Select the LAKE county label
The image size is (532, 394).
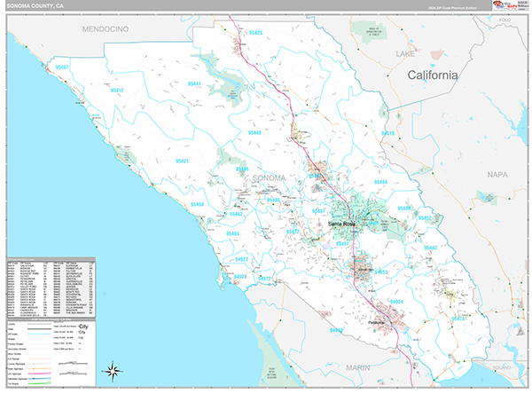404,55
